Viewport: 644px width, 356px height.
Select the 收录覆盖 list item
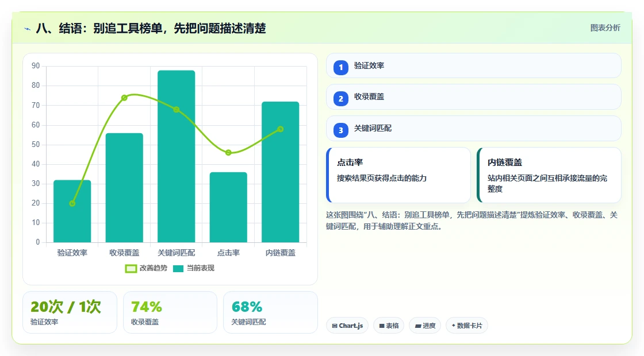point(474,97)
